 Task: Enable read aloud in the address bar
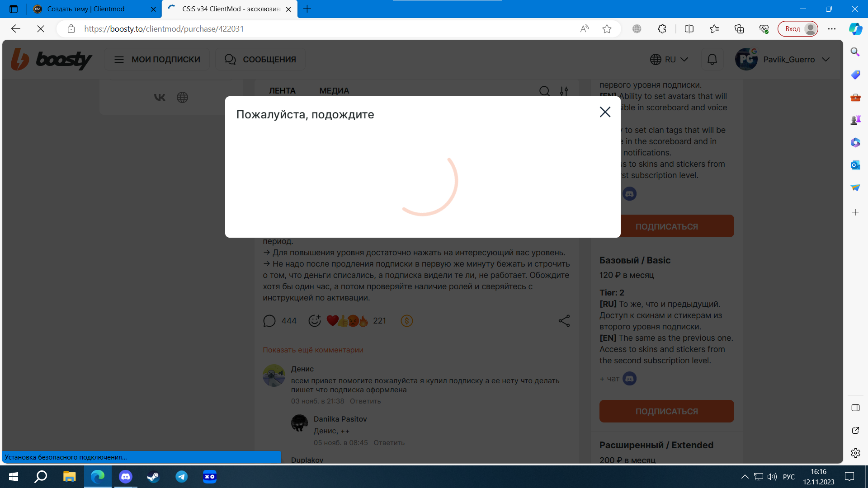[584, 29]
